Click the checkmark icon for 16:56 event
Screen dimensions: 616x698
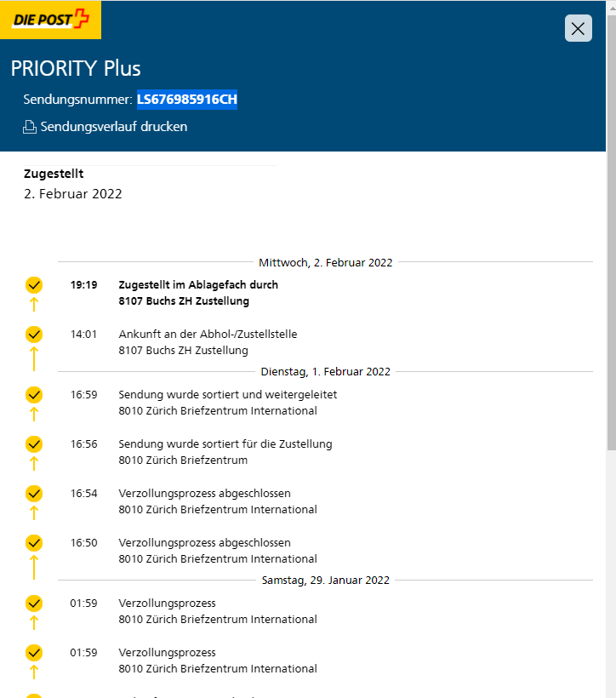34,444
